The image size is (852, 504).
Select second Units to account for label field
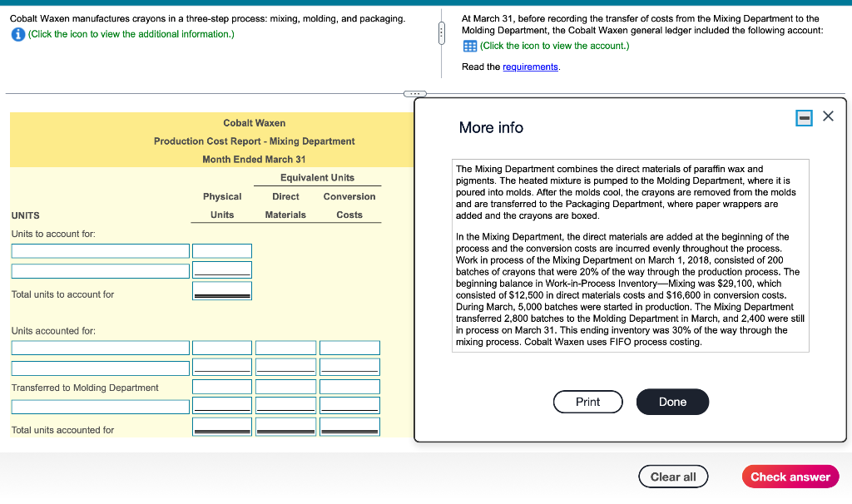[101, 270]
